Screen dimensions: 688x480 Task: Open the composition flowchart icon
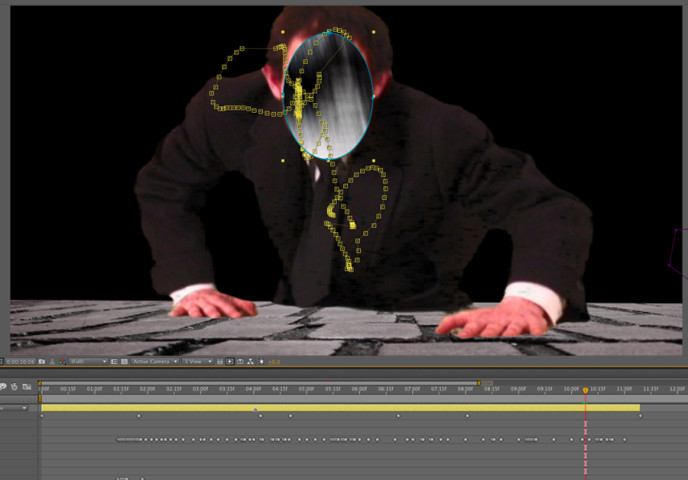click(x=250, y=361)
